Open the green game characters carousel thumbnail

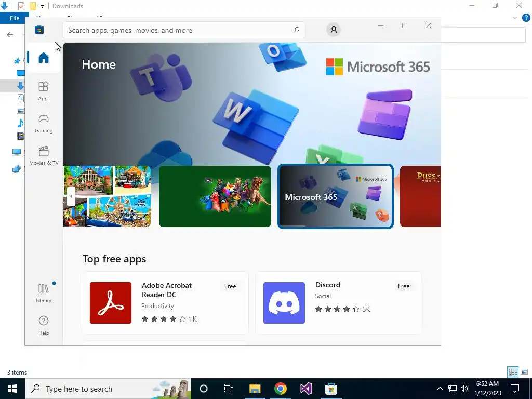(x=215, y=196)
